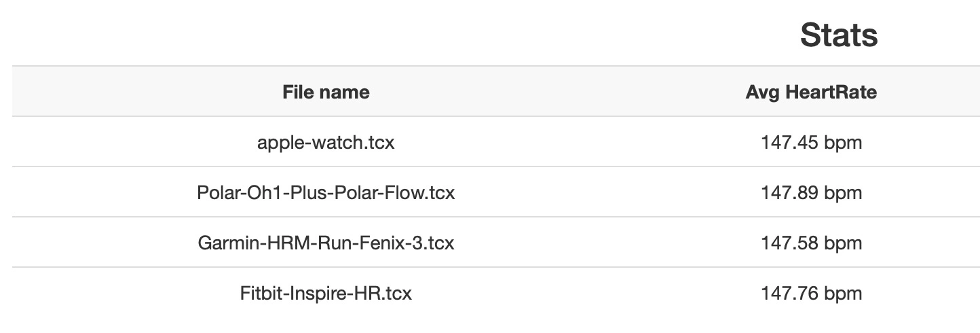Click the 147.58 bpm heart rate value
The height and width of the screenshot is (333, 980).
pos(811,243)
